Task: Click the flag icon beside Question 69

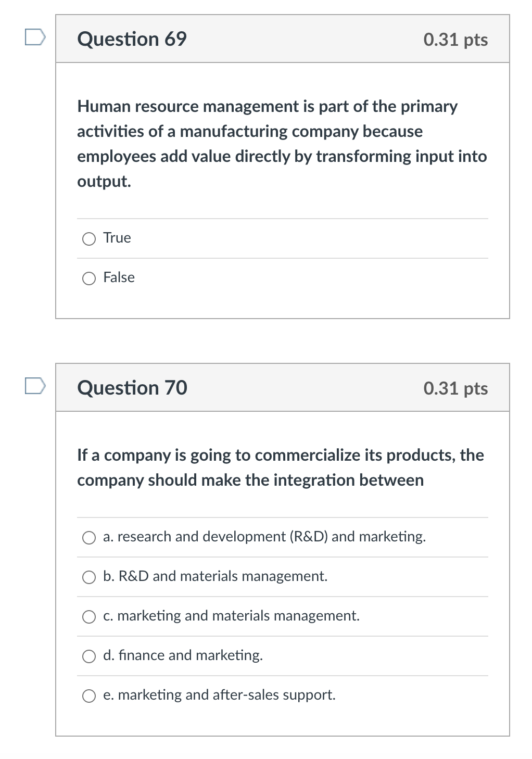Action: point(34,35)
